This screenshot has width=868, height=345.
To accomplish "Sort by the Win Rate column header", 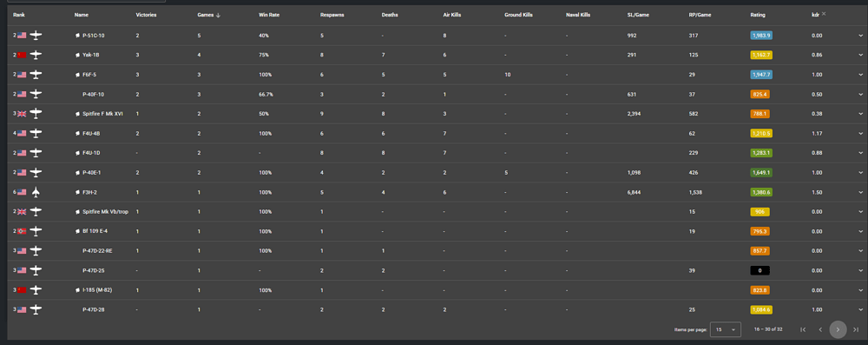I will [x=269, y=15].
